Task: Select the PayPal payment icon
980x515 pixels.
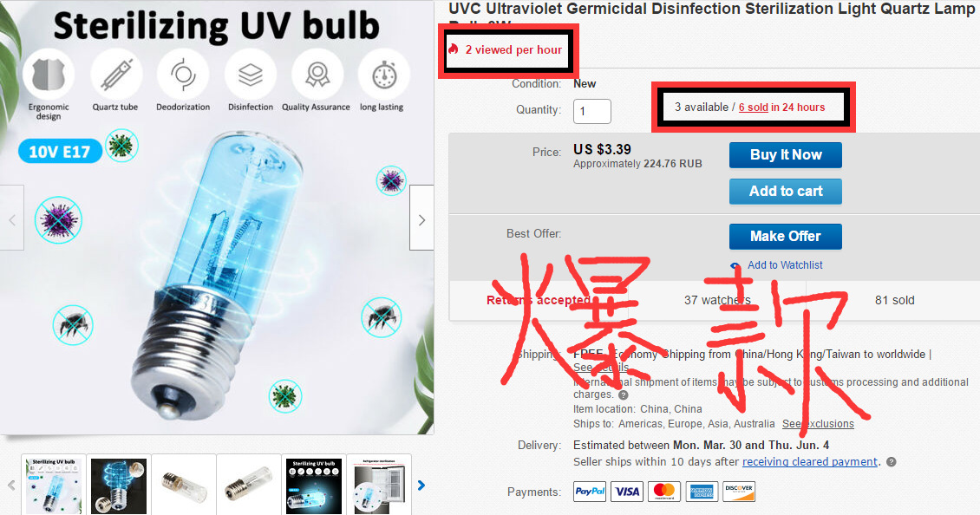Action: tap(590, 492)
